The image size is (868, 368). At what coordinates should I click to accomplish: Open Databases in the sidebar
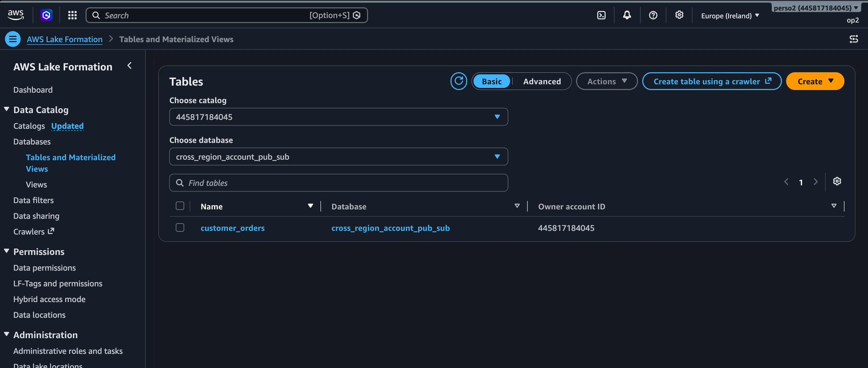pos(32,142)
